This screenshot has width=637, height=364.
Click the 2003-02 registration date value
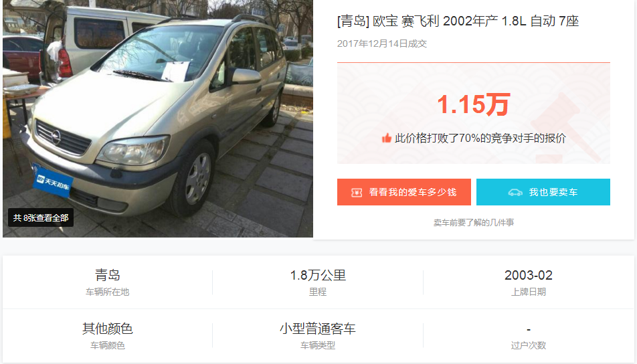pos(529,276)
